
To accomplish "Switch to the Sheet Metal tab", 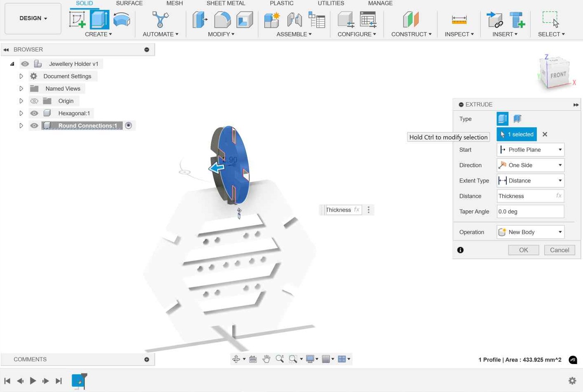I will (x=226, y=3).
